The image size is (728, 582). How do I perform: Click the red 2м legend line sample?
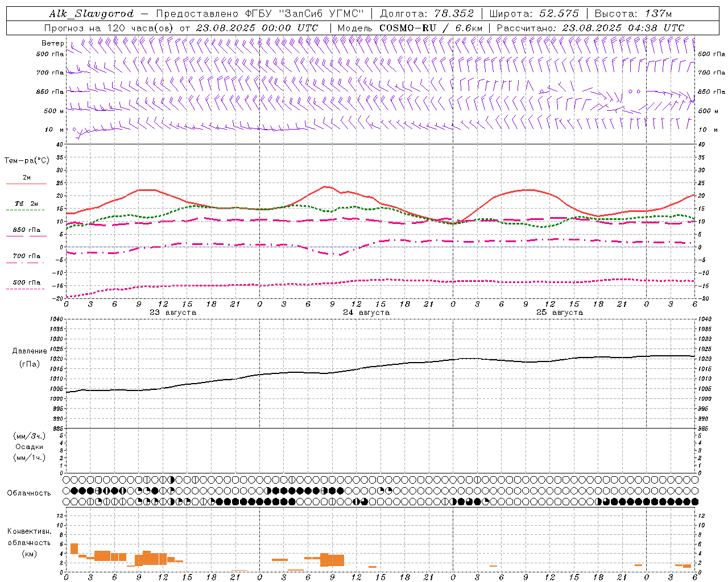pos(26,184)
